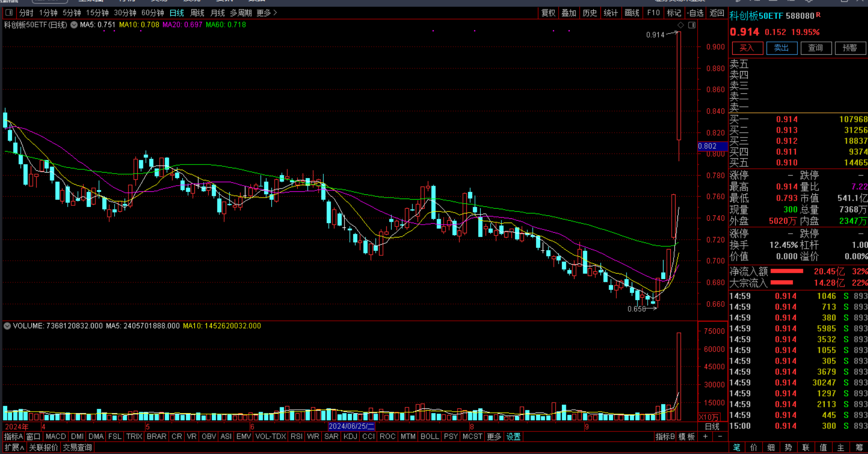
Task: Click the 0.802 price axis label
Action: 713,146
